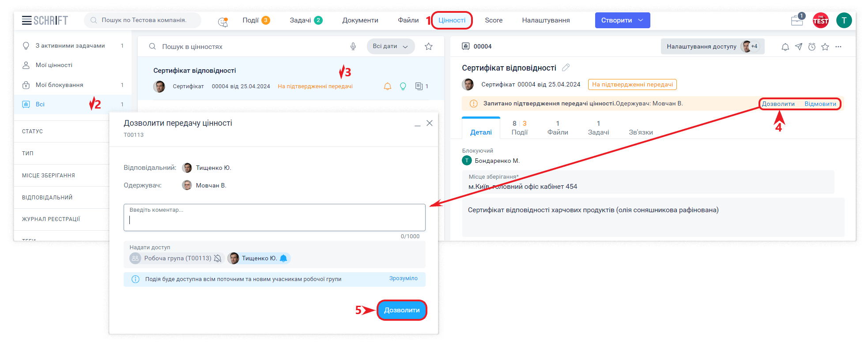Image resolution: width=868 pixels, height=345 pixels.
Task: Toggle muted bell for Робоча група (Т00113)
Action: tap(218, 259)
